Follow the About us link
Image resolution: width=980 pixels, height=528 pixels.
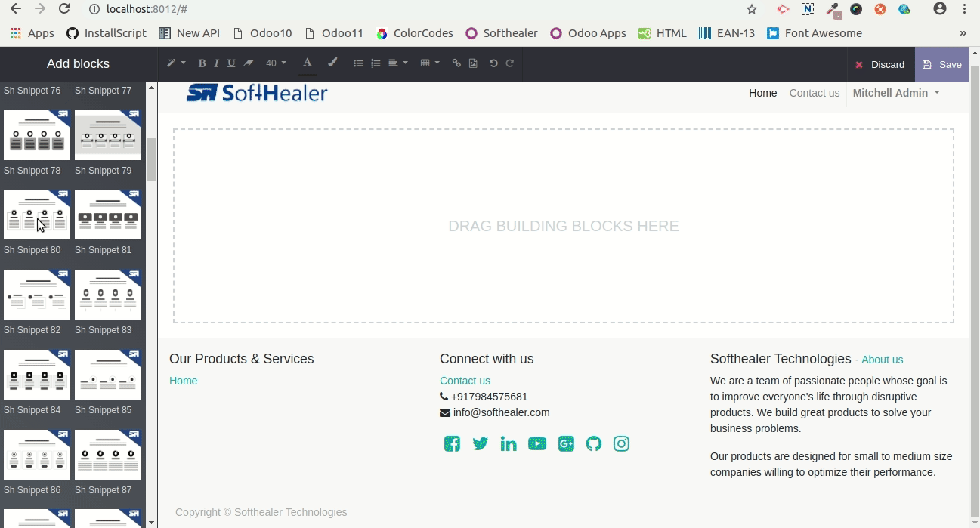pos(882,360)
